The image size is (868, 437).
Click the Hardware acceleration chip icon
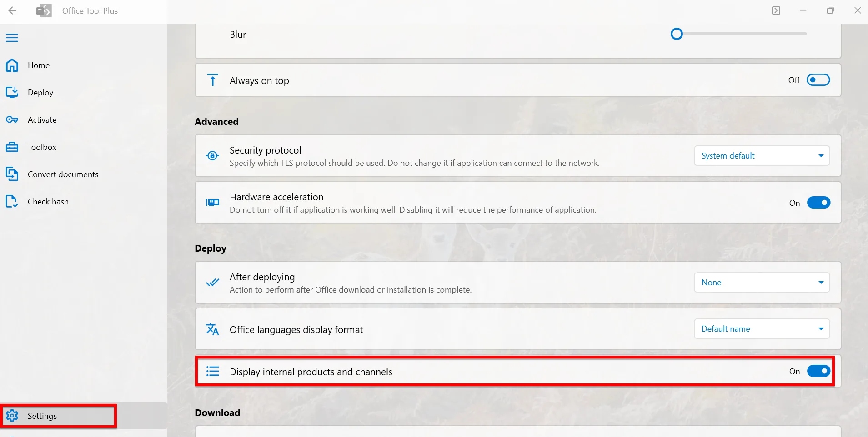[212, 203]
